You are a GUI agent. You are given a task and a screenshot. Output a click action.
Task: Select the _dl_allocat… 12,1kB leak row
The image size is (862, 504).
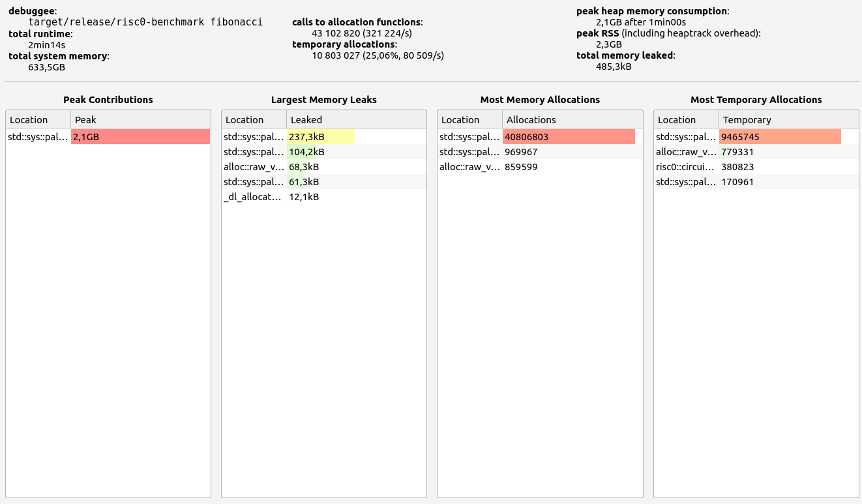click(323, 197)
